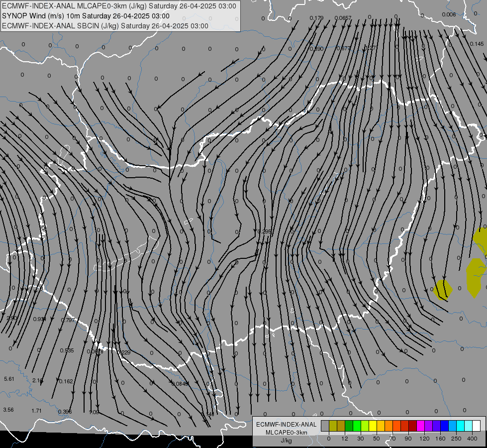Click map value 0.0657 near top
The width and height of the screenshot is (487, 448).
(343, 18)
